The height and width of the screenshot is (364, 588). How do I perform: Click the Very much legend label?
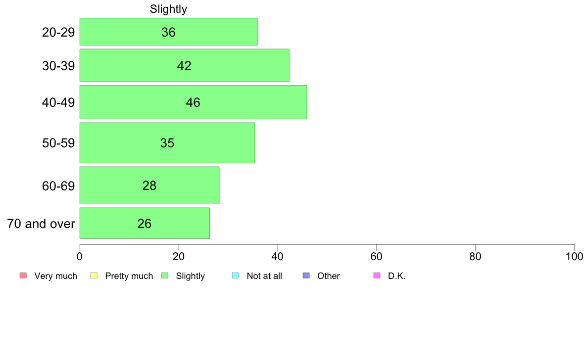55,276
